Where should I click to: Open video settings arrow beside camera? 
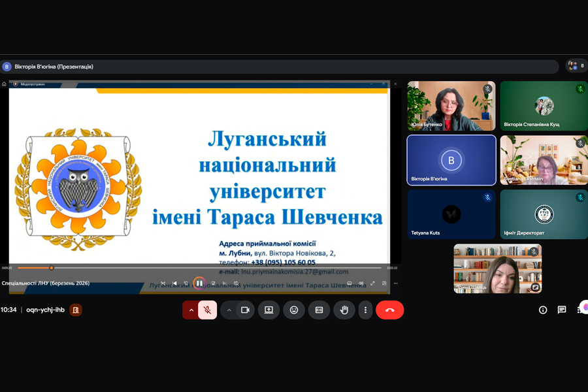click(x=229, y=310)
